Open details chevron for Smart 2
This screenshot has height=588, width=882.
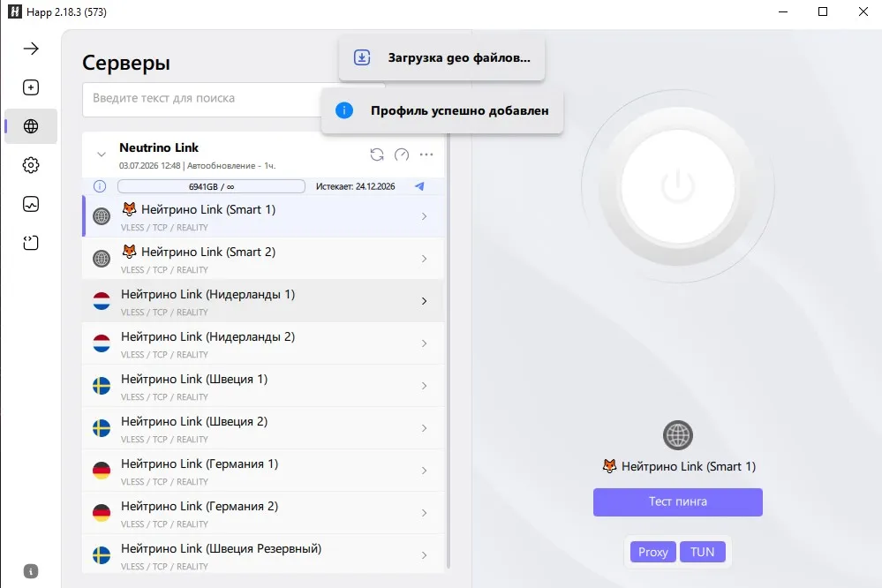424,259
